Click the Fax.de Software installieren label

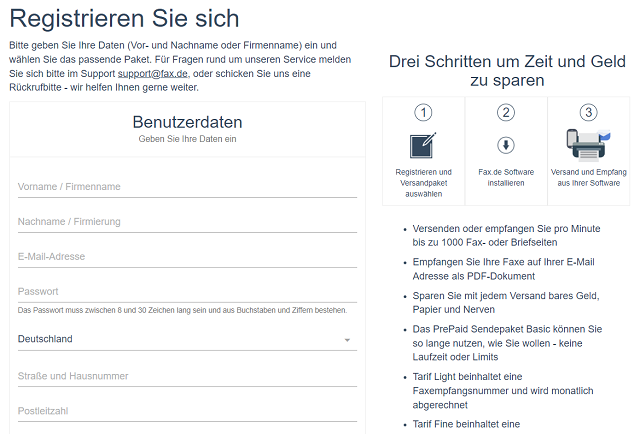pos(506,178)
